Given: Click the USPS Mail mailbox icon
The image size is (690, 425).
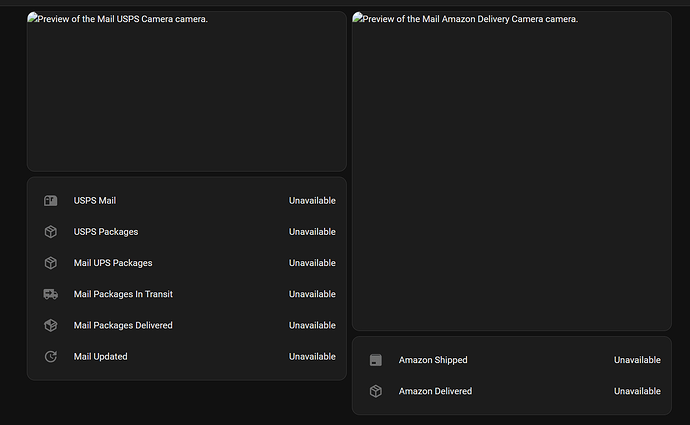Looking at the screenshot, I should point(51,201).
